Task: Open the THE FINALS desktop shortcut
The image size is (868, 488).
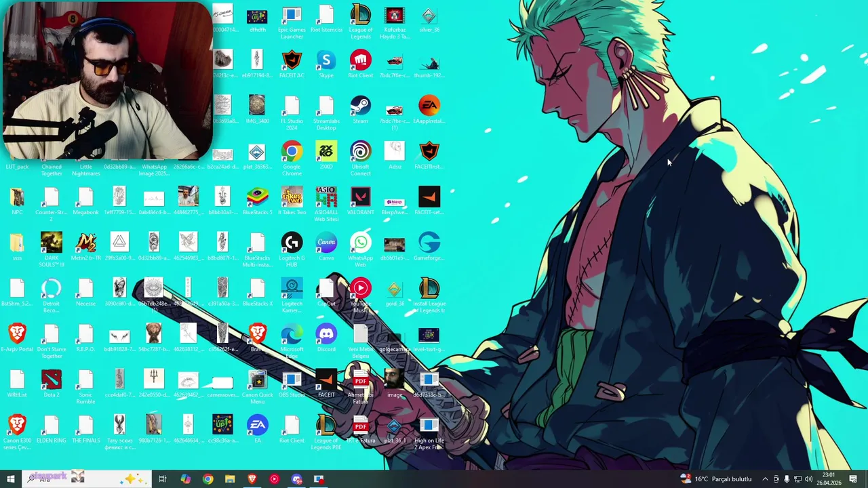Action: [85, 428]
